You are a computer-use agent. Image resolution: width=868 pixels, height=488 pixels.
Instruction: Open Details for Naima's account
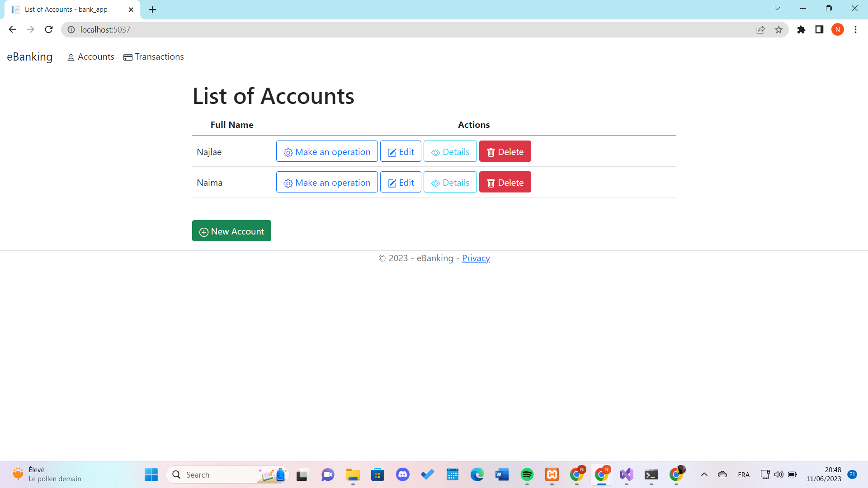click(x=450, y=183)
